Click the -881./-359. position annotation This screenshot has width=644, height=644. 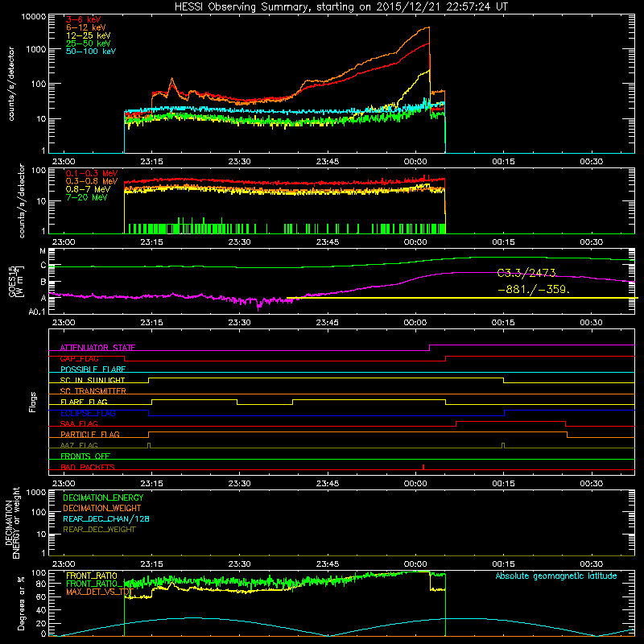[534, 289]
